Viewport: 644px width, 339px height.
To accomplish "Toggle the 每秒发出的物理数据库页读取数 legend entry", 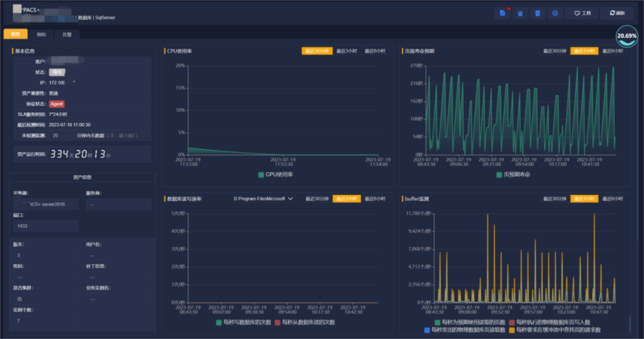I will pyautogui.click(x=465, y=330).
